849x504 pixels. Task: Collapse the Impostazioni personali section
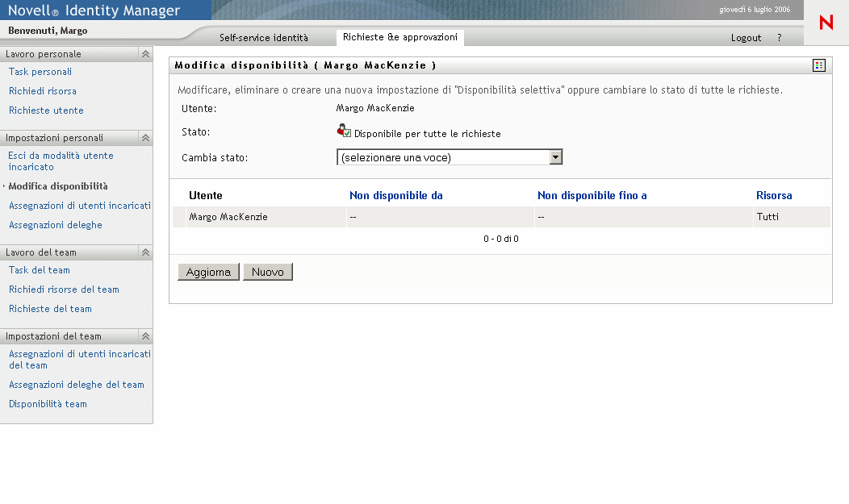click(x=145, y=138)
